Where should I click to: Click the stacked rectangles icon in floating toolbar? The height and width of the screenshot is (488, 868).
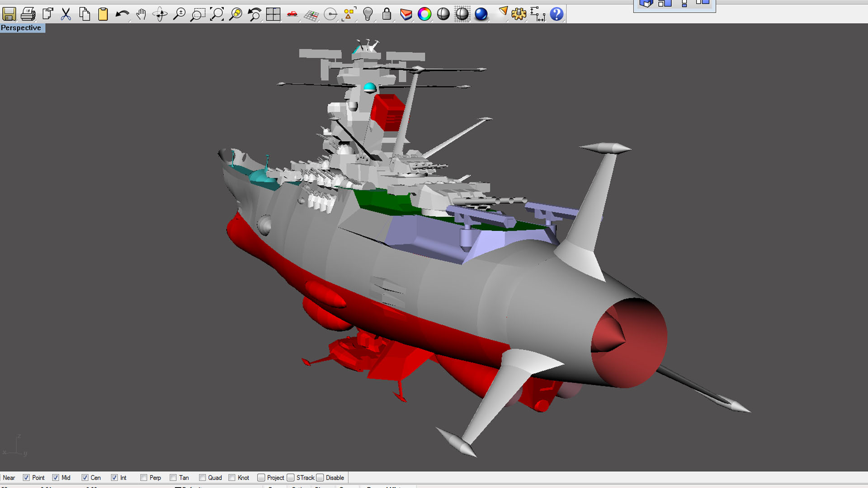(684, 4)
